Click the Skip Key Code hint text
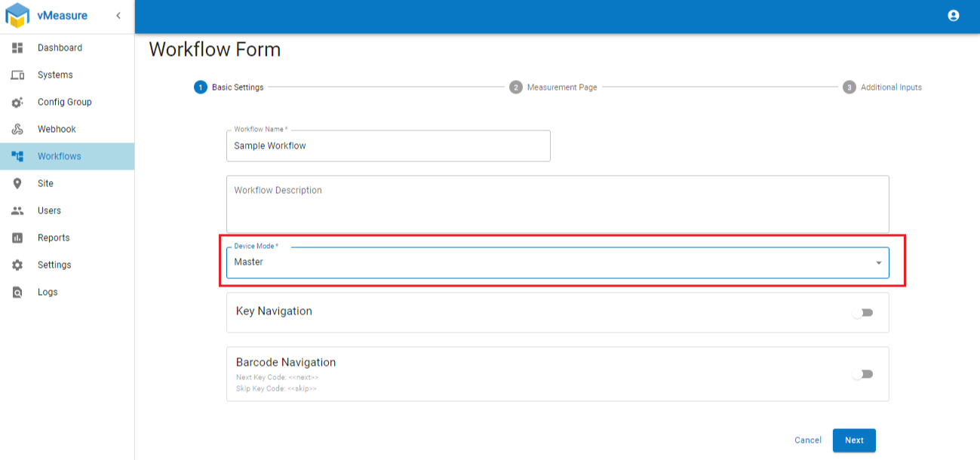The image size is (980, 460). 276,388
